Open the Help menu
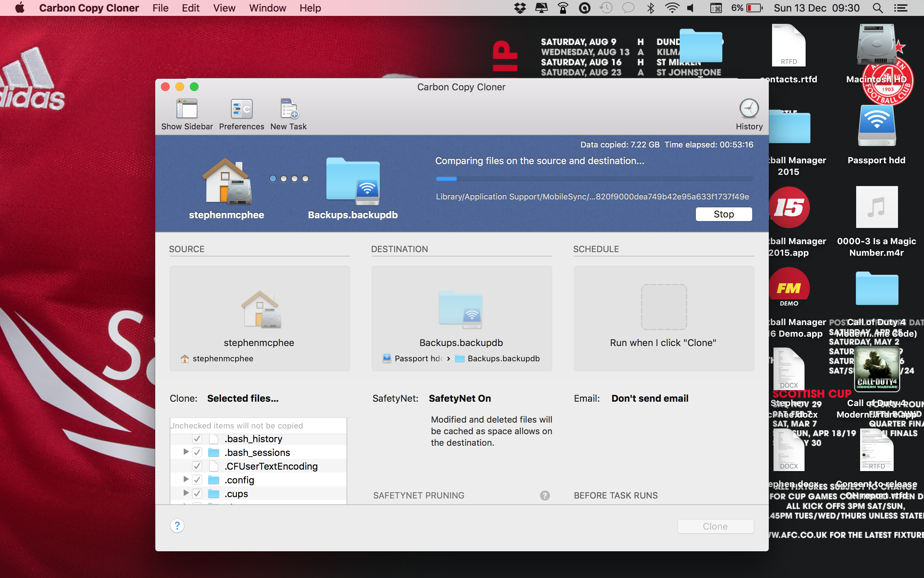The width and height of the screenshot is (924, 578). [310, 8]
